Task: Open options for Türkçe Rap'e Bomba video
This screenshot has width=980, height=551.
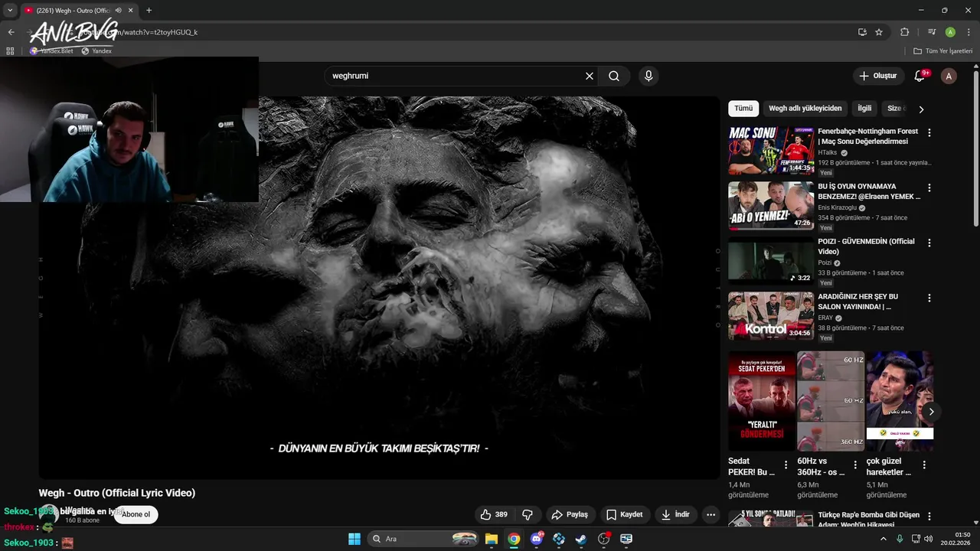Action: (x=929, y=517)
